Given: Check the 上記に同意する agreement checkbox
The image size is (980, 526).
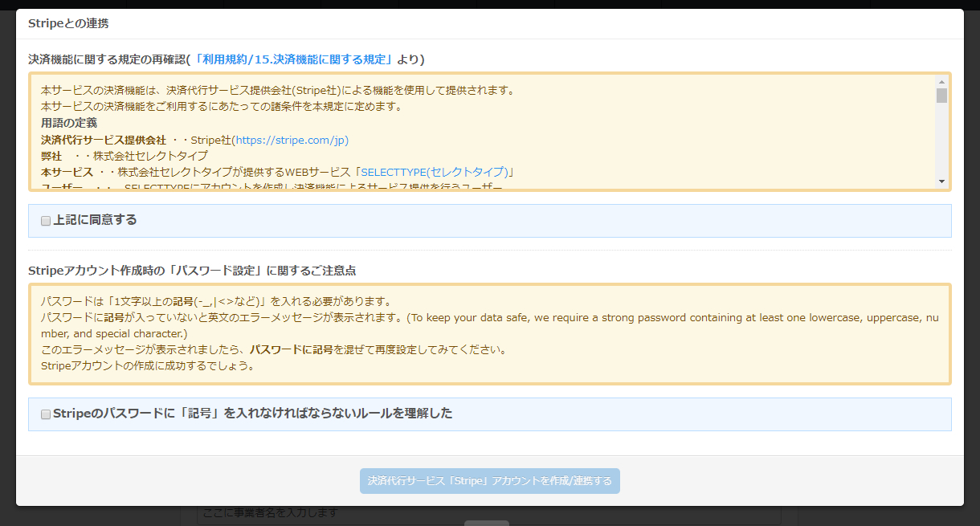Looking at the screenshot, I should (x=46, y=221).
